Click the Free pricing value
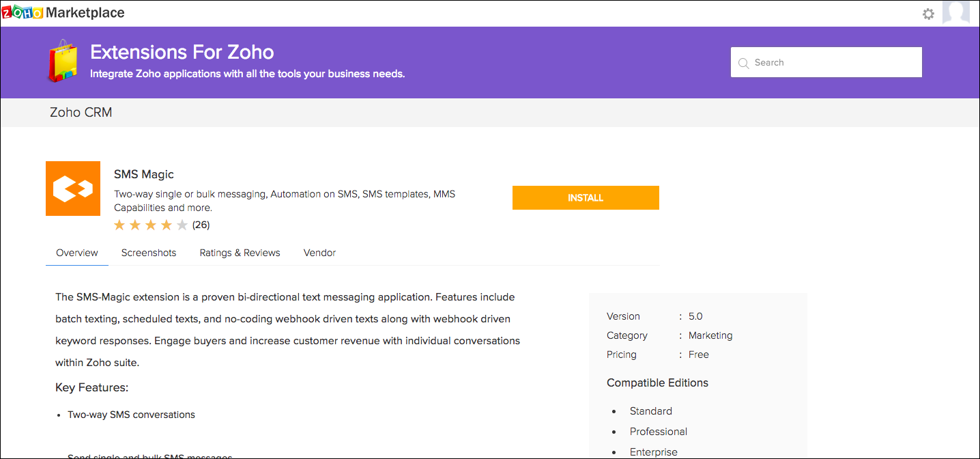 [699, 354]
